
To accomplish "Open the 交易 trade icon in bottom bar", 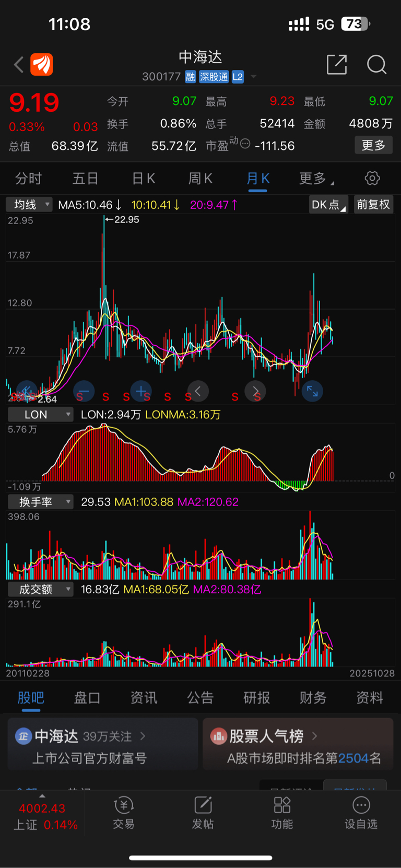I will coord(124,813).
